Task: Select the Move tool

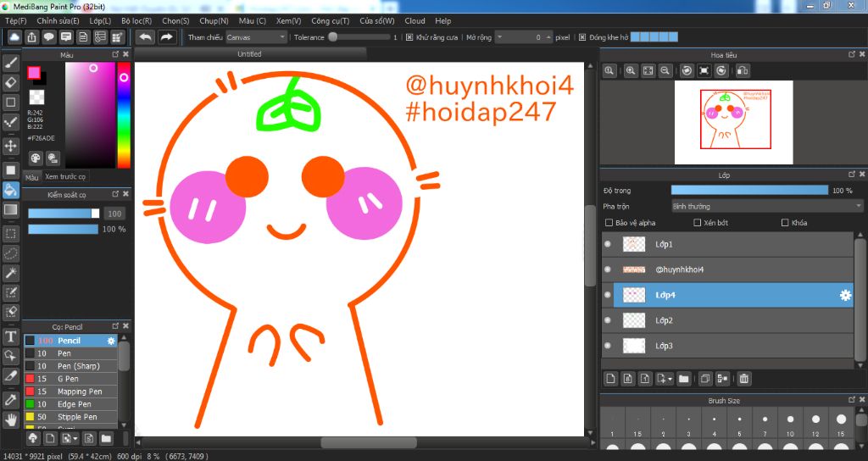Action: pos(10,146)
